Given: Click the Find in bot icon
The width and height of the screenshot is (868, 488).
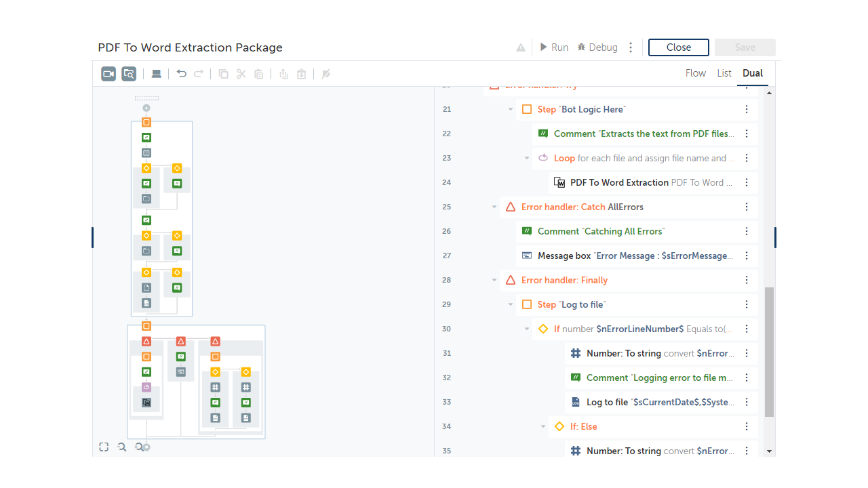Looking at the screenshot, I should click(129, 74).
